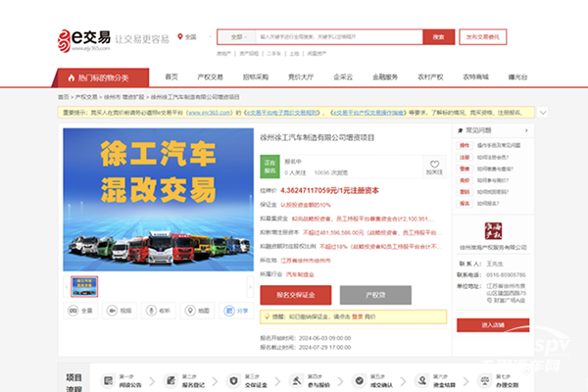Click the e交易 site logo

pos(84,39)
